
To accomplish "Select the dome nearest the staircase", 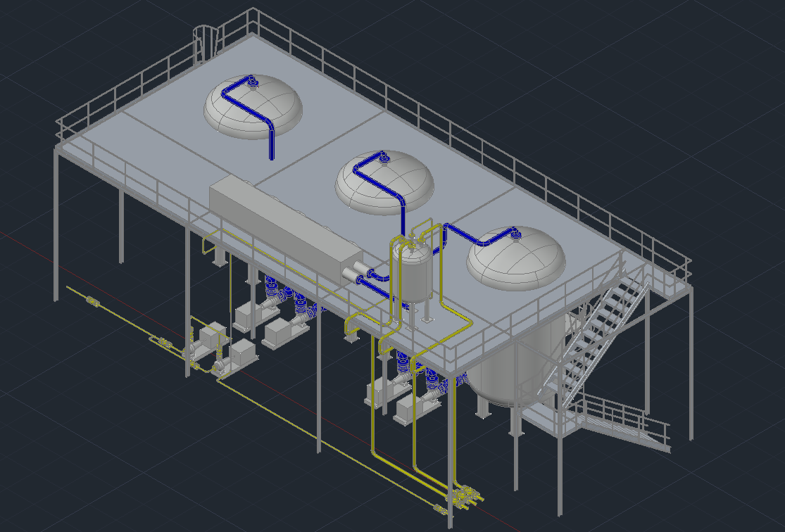I will pyautogui.click(x=516, y=259).
